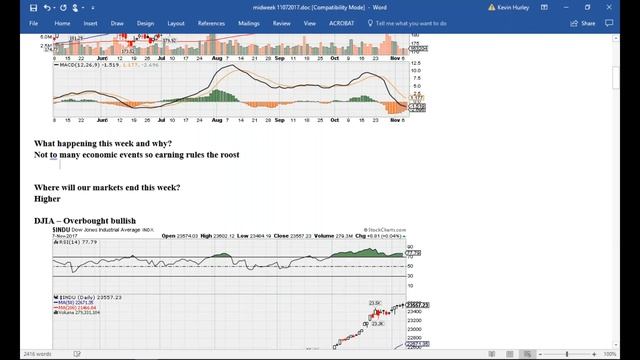Open the Insert ribbon tab

(90, 23)
